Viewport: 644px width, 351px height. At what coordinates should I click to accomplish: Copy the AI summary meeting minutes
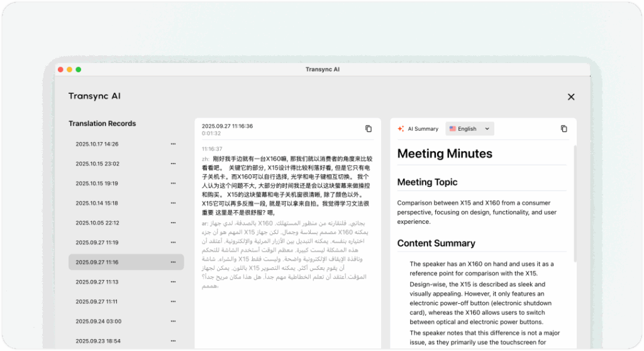tap(563, 129)
